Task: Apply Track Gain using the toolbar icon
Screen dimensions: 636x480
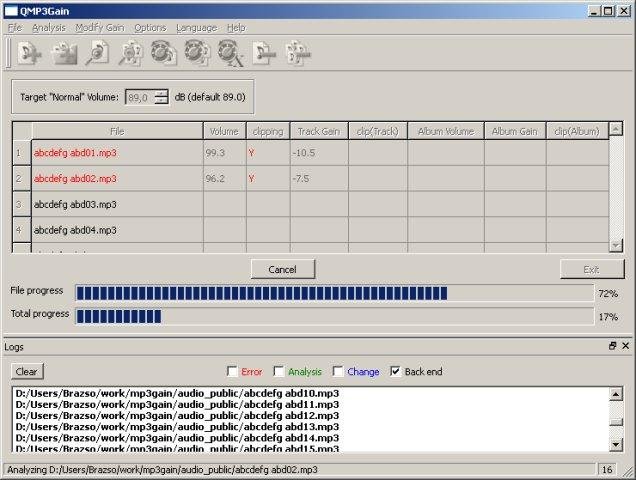Action: click(163, 53)
